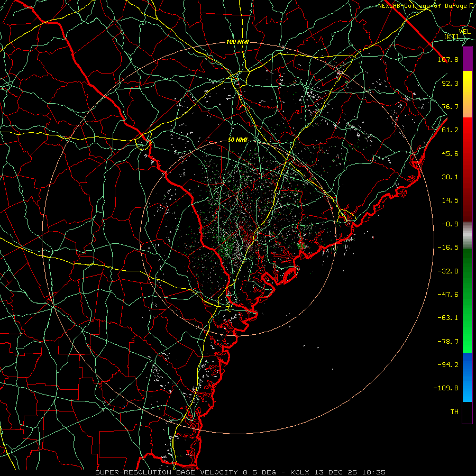Click the -32.0 velocity scale value

click(x=448, y=271)
